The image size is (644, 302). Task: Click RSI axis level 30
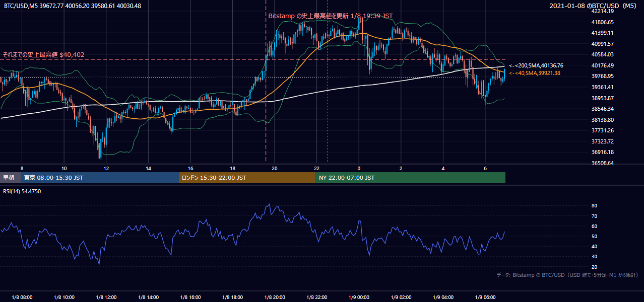[x=594, y=256]
